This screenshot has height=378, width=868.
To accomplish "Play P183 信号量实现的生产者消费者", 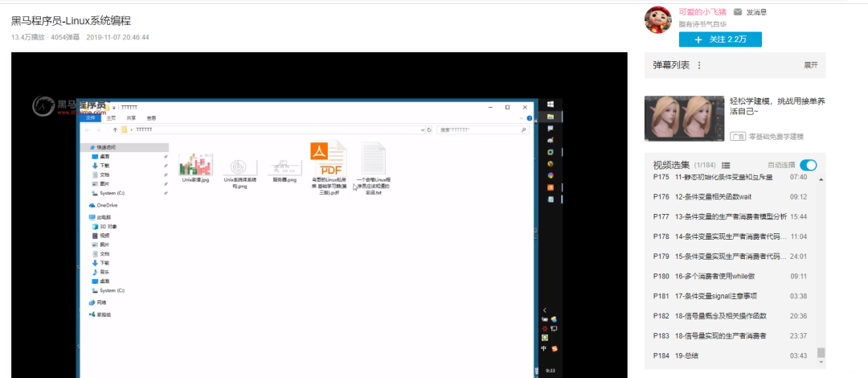I will click(x=730, y=336).
